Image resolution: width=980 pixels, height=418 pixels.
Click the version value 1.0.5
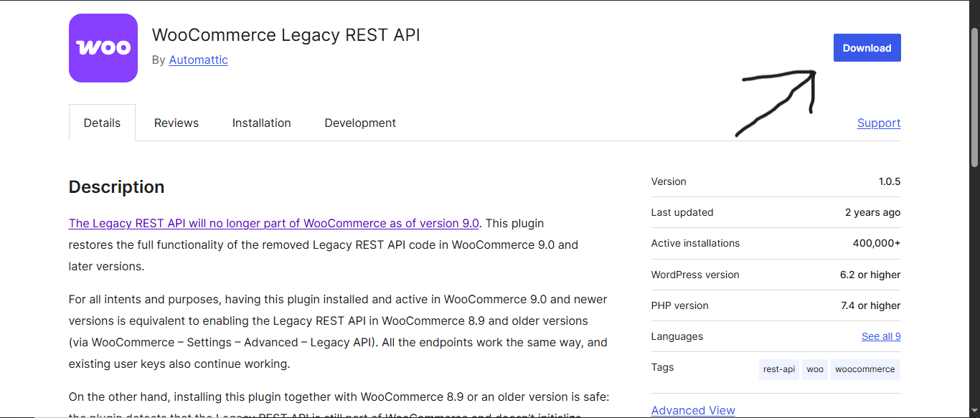click(x=890, y=181)
